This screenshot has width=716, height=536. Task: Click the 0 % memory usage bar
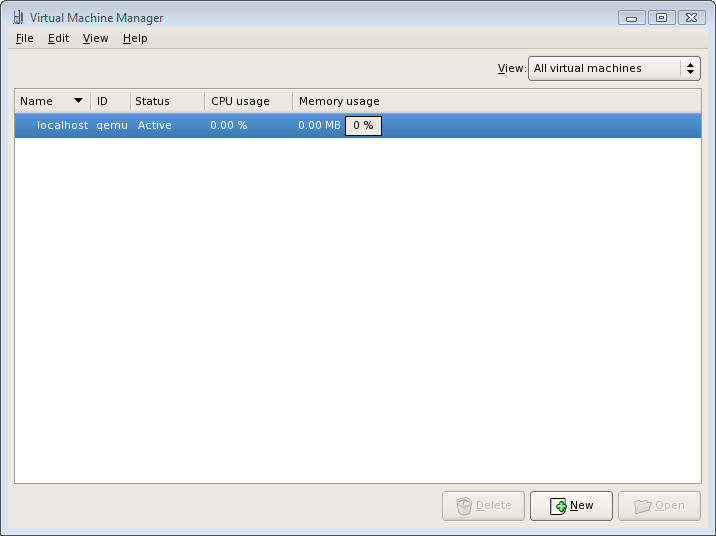pyautogui.click(x=363, y=126)
